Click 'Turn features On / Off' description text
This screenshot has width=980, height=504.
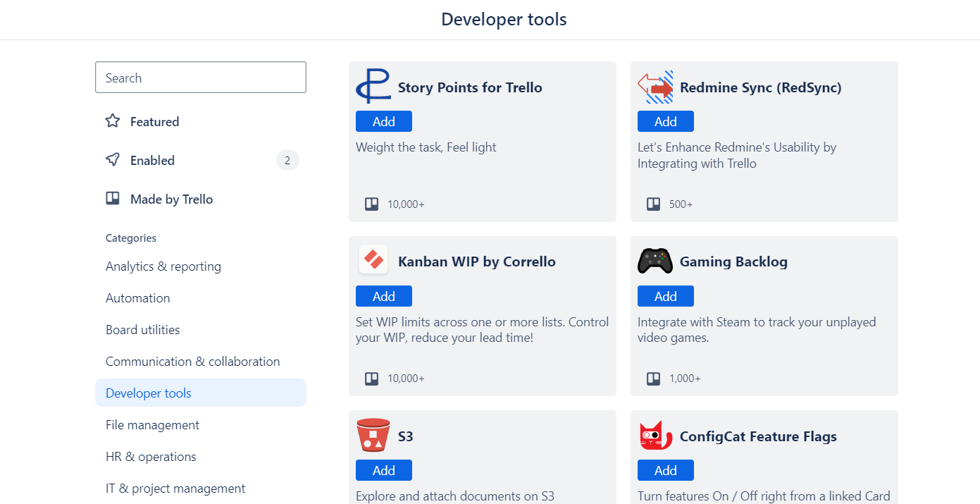[764, 496]
